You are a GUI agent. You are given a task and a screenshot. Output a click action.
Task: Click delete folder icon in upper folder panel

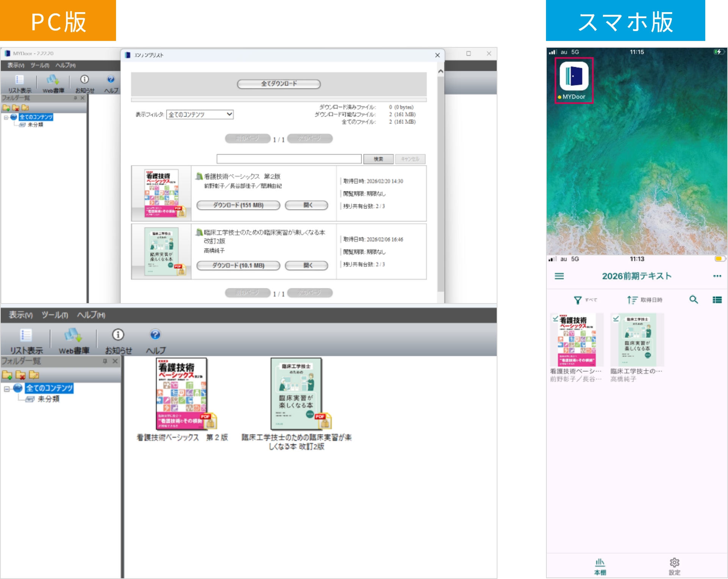coord(16,108)
